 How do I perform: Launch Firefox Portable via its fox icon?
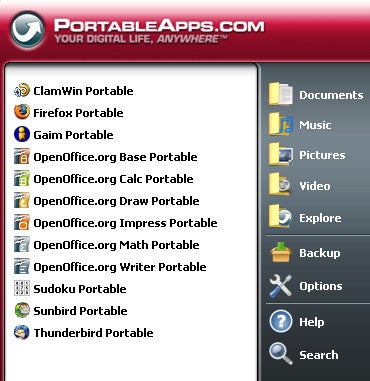(22, 112)
